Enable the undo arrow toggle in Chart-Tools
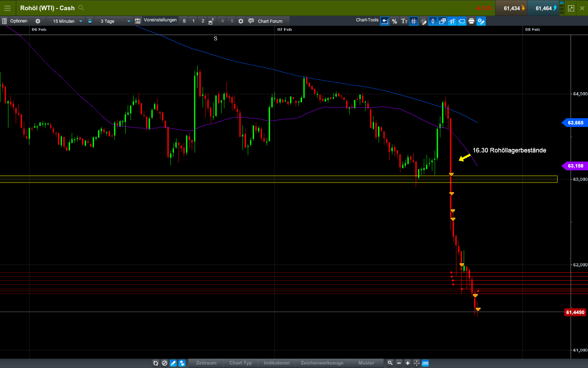Viewport: 588px width, 368px height. [x=385, y=21]
